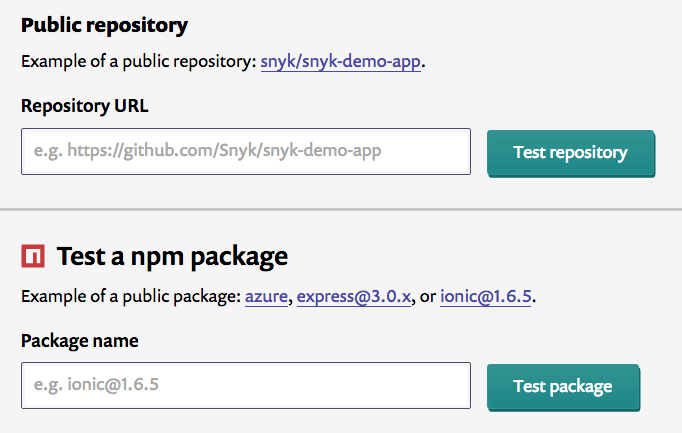Click the word "or" before the ionic link
This screenshot has width=682, height=433.
coord(427,298)
